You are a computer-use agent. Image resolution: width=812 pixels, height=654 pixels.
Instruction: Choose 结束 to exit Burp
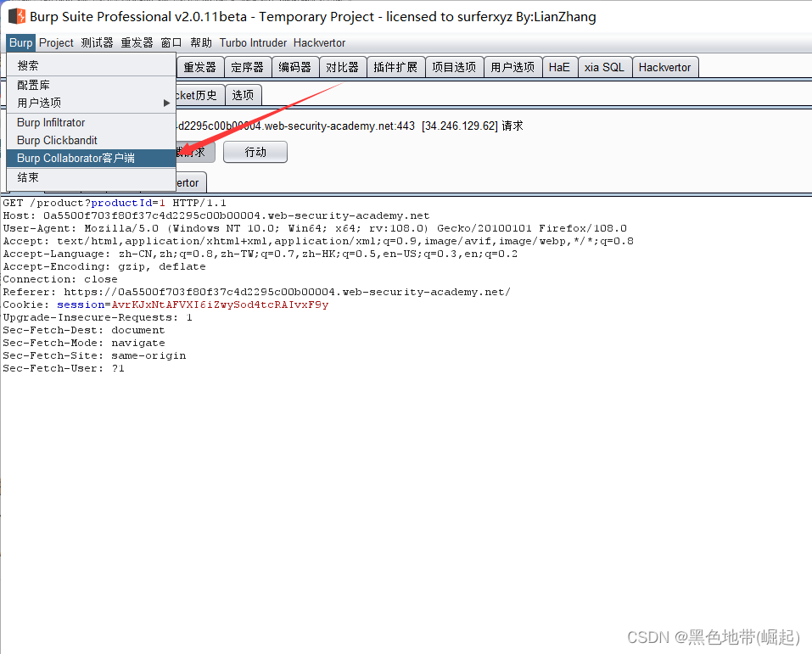point(28,177)
